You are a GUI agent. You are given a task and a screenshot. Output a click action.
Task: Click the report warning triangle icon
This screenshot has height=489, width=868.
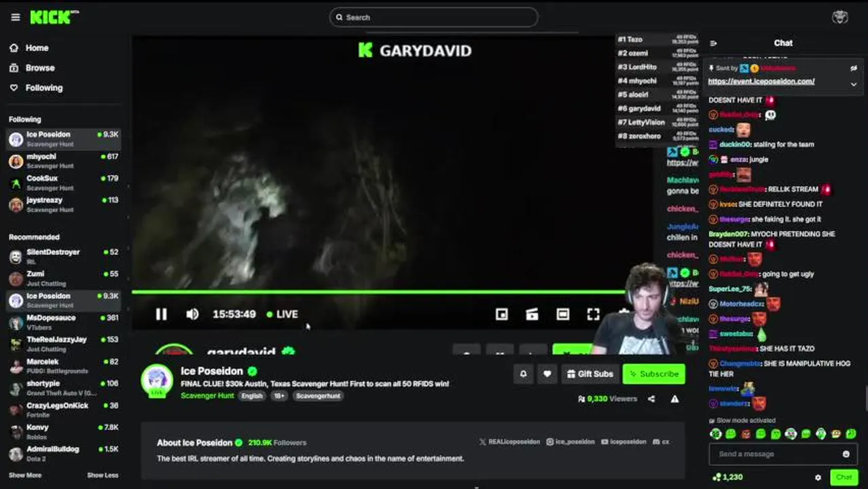pos(674,399)
